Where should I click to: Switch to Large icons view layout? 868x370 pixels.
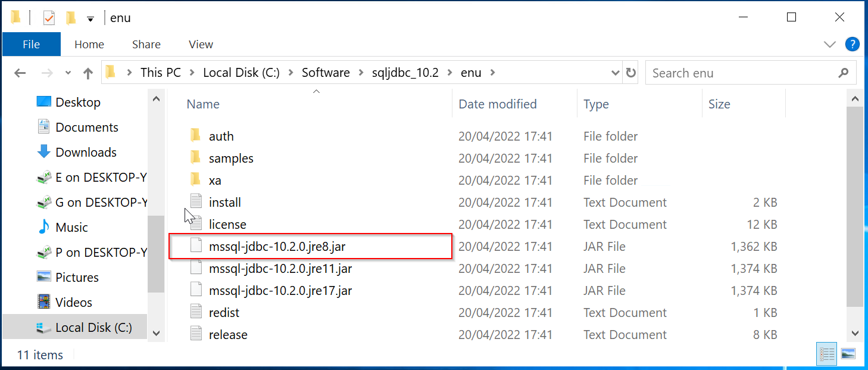point(848,354)
